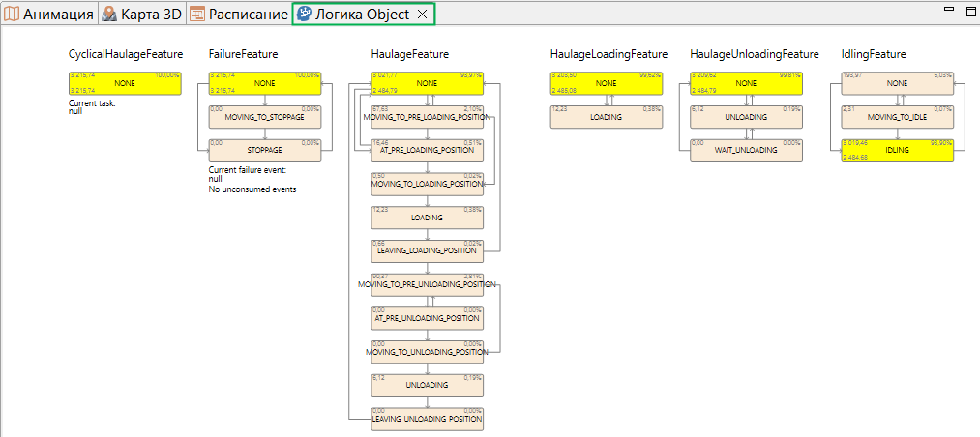Select LOADING node in HaulageFeature column
Image resolution: width=980 pixels, height=437 pixels.
[x=427, y=218]
